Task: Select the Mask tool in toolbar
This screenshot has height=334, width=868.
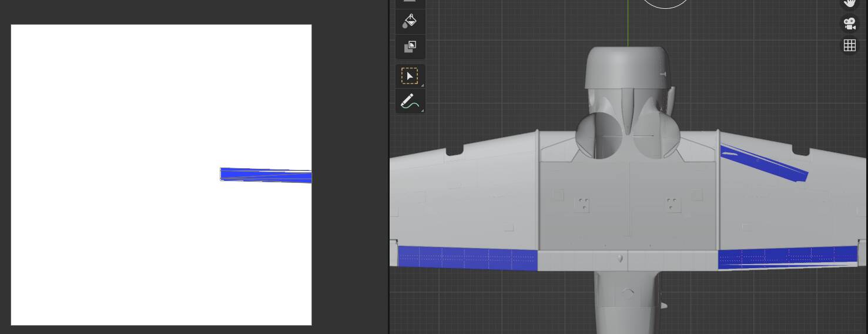Action: (x=410, y=47)
